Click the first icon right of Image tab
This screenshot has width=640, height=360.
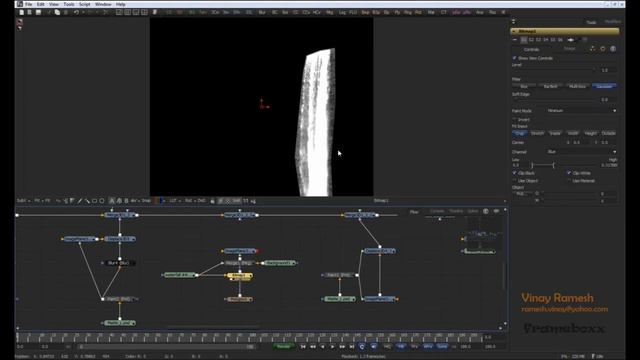[x=592, y=49]
